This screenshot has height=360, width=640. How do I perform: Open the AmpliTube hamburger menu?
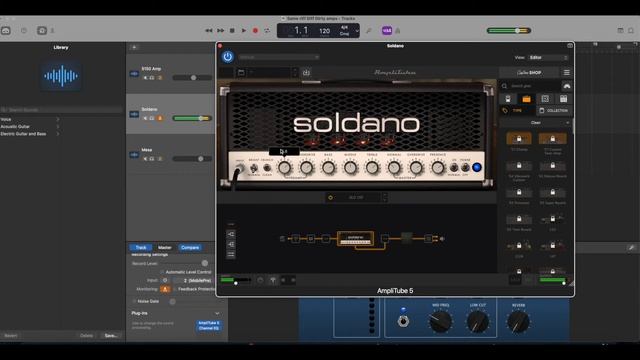(567, 73)
